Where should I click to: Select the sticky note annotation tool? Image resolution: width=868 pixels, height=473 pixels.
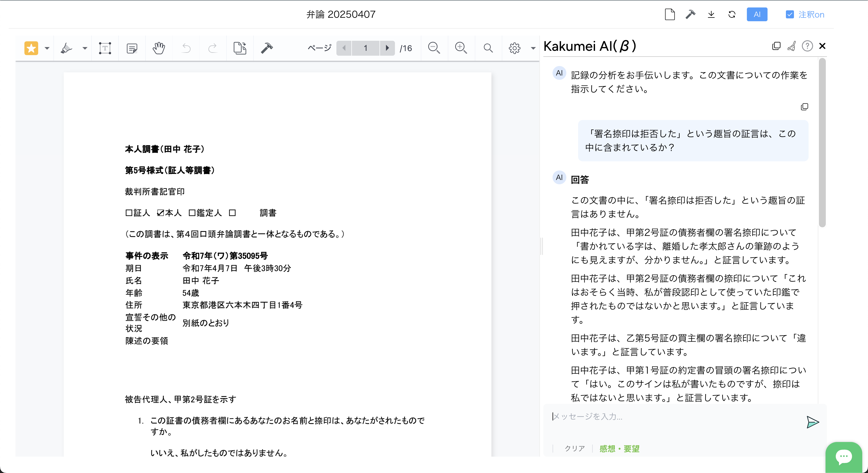(132, 48)
